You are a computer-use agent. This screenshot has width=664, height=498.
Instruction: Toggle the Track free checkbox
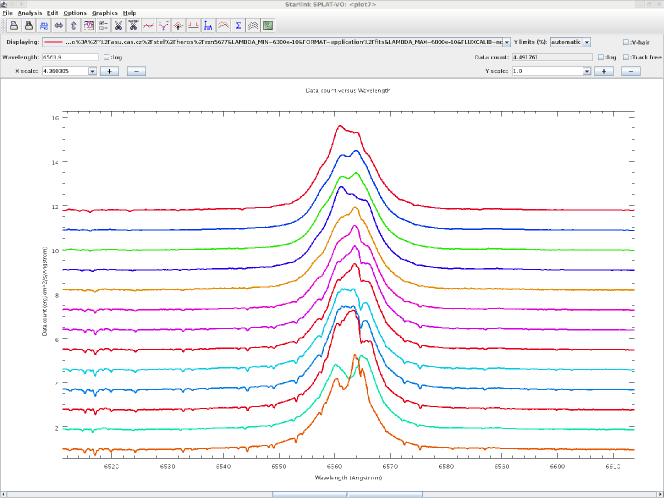[x=626, y=57]
